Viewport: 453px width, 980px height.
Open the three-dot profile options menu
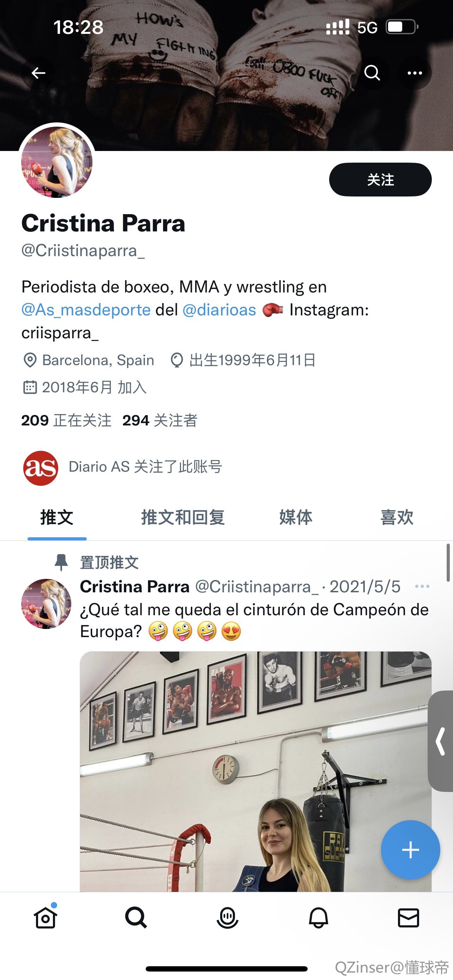click(x=415, y=73)
